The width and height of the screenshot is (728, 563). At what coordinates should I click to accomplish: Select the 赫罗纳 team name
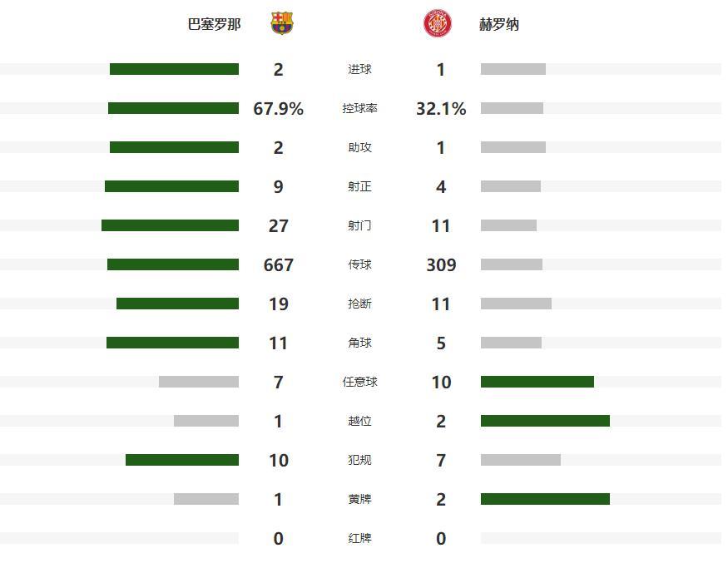499,24
